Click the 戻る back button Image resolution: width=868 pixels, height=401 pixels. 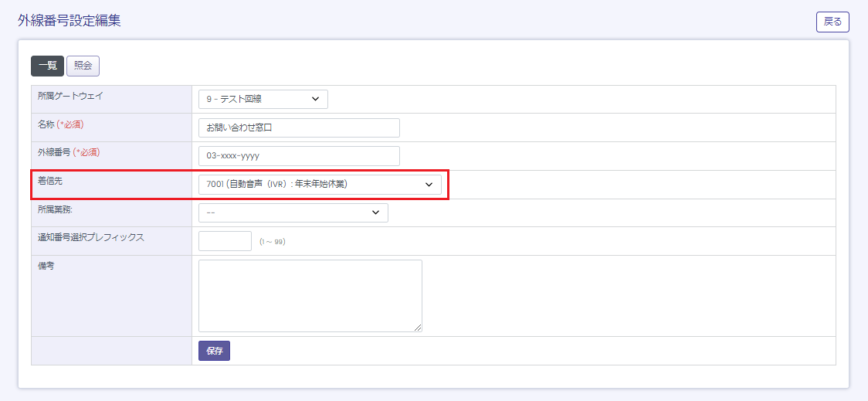pyautogui.click(x=832, y=22)
